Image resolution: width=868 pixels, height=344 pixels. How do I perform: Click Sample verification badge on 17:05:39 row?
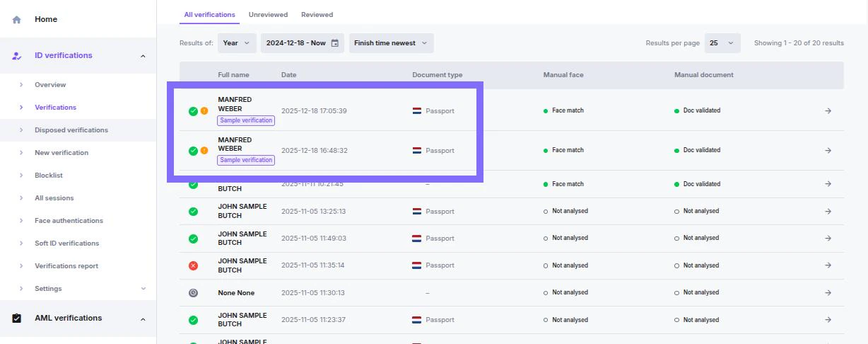click(246, 121)
